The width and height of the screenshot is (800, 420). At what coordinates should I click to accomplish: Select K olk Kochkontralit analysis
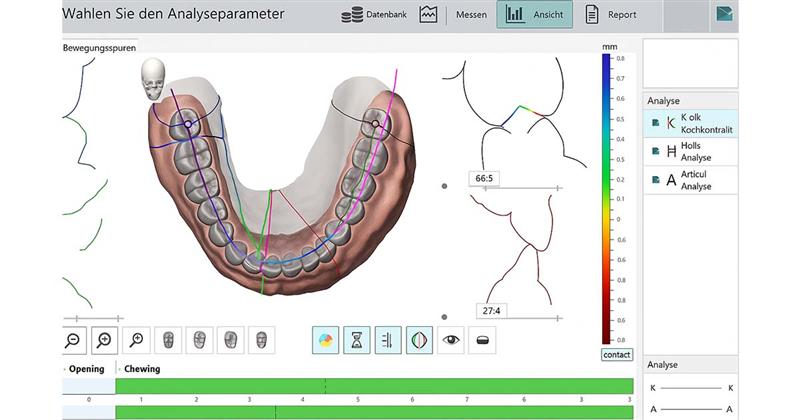(x=690, y=123)
